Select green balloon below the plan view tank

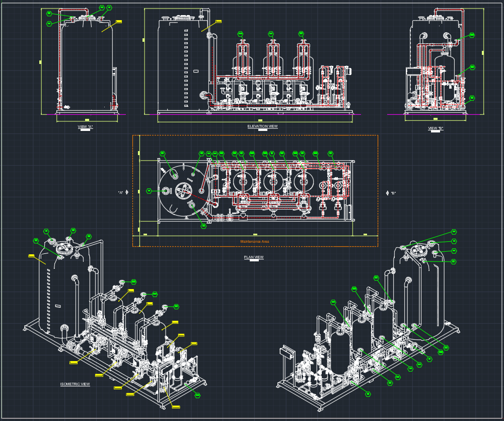[x=203, y=226]
